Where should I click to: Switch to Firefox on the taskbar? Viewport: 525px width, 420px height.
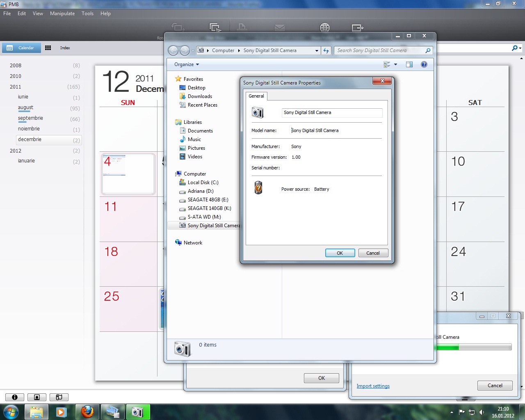point(87,412)
